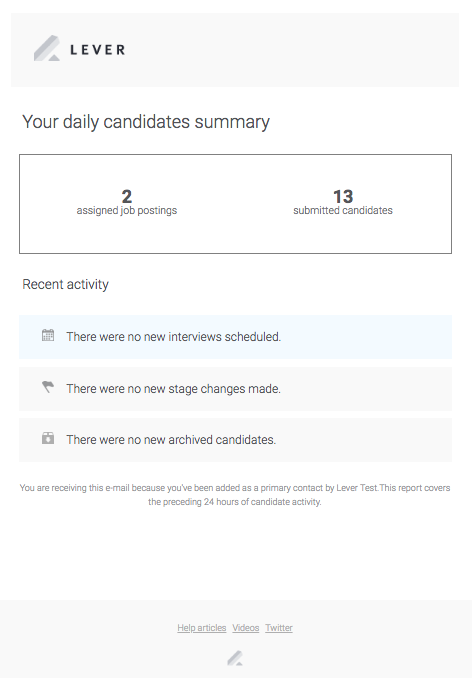This screenshot has height=678, width=472.
Task: Click the submitted candidates label
Action: tap(343, 211)
